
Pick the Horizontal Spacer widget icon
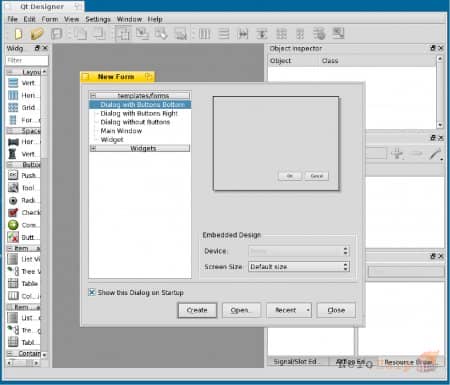13,142
